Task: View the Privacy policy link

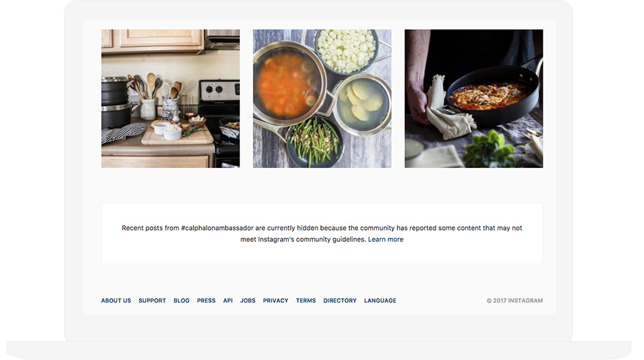Action: pos(276,301)
